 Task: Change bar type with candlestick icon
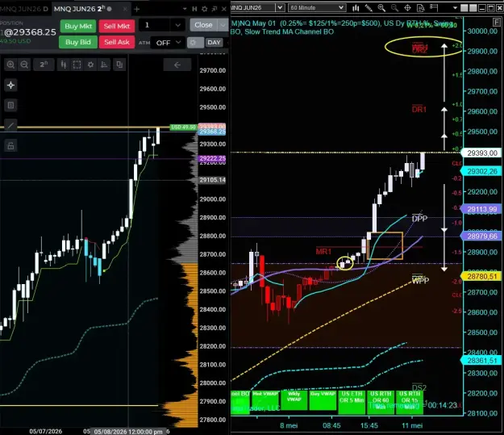pyautogui.click(x=64, y=65)
